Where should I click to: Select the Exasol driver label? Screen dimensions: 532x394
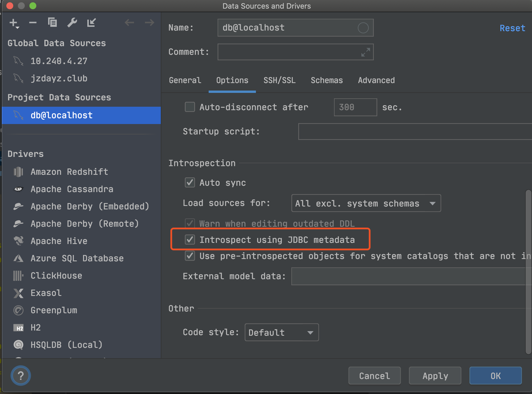[46, 293]
